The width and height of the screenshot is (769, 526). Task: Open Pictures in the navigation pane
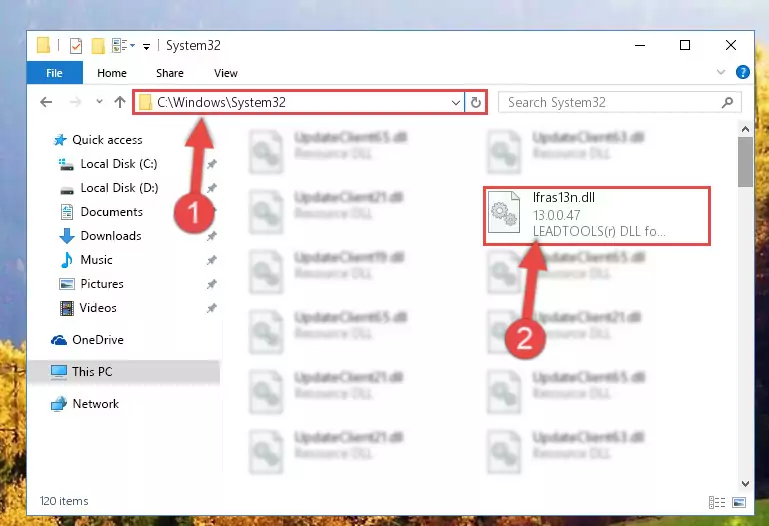tap(102, 284)
